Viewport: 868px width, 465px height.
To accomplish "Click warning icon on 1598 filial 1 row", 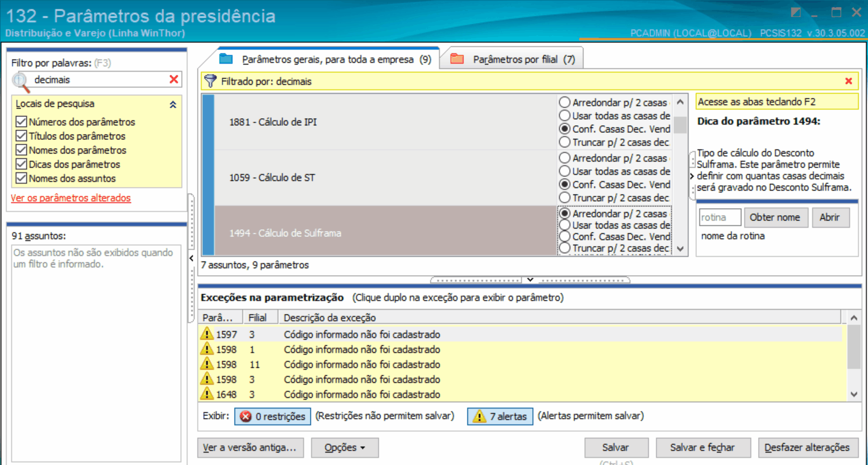I will tap(206, 349).
